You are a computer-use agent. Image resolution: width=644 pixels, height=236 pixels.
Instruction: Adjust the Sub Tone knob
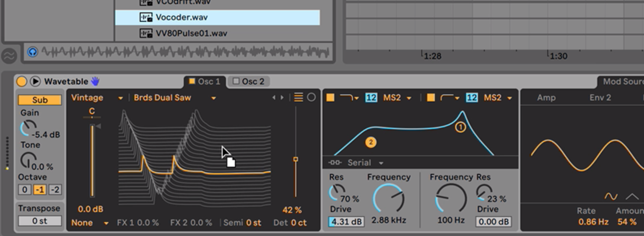[28, 161]
